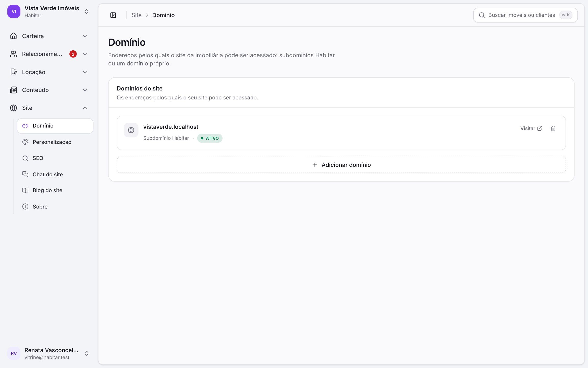
Task: Expand the Conteúdo section chevron
Action: (85, 90)
